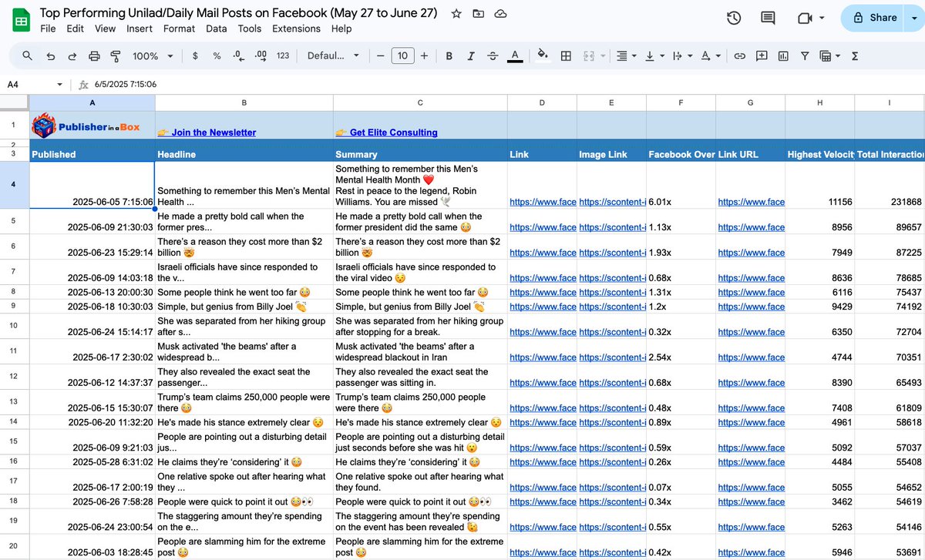Toggle bold formatting
Image resolution: width=925 pixels, height=560 pixels.
449,55
